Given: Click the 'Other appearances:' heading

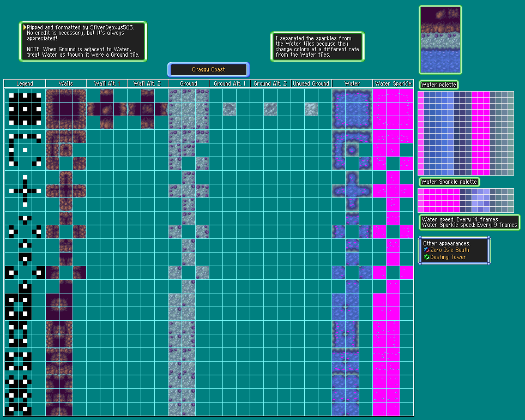Looking at the screenshot, I should [446, 243].
